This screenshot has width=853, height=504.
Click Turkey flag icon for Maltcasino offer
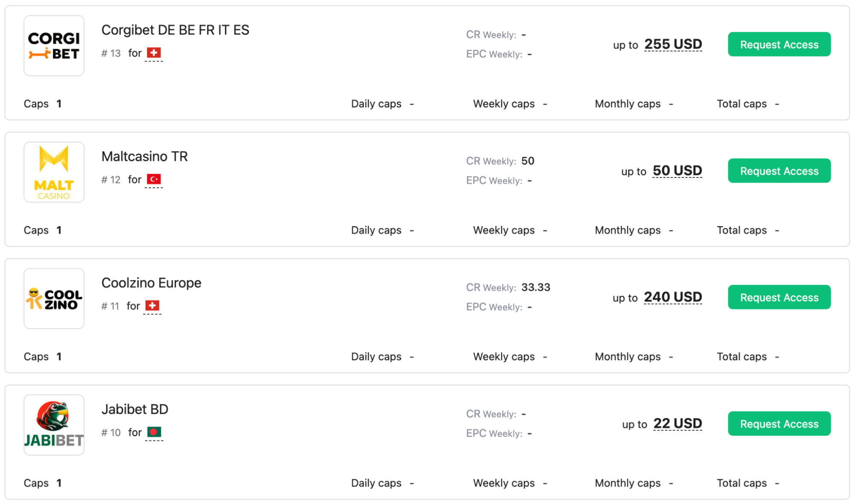(154, 179)
